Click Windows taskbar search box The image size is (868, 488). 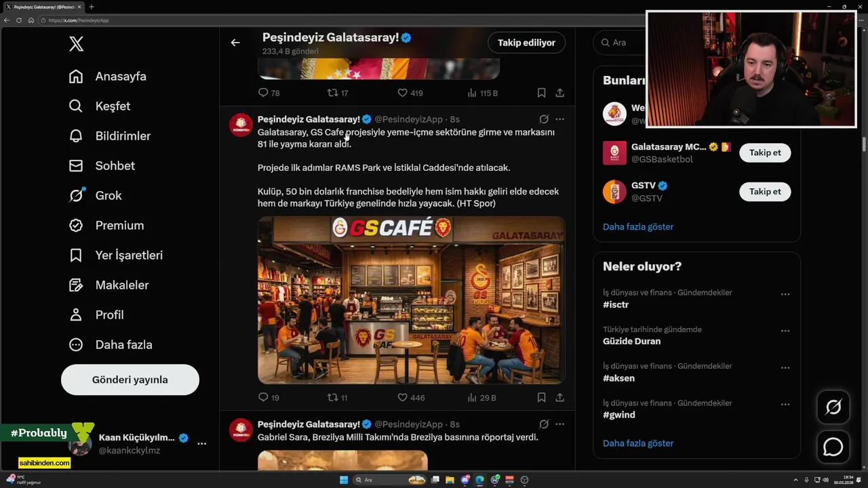(x=389, y=480)
